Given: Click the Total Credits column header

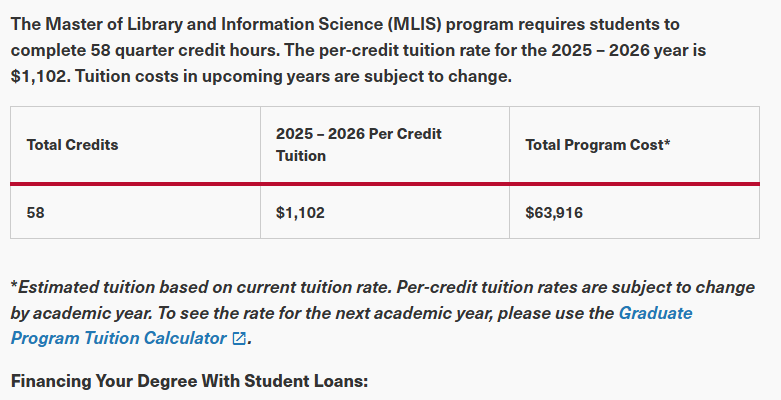Looking at the screenshot, I should pos(72,145).
